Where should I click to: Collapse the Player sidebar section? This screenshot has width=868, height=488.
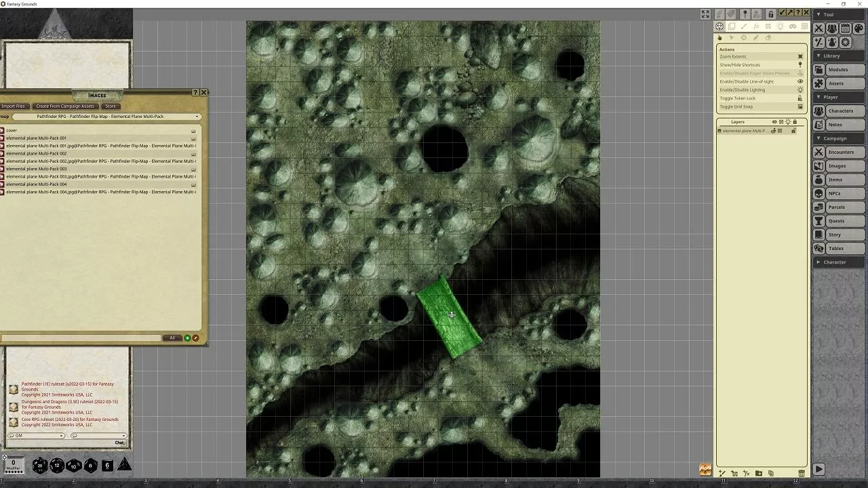(840, 97)
